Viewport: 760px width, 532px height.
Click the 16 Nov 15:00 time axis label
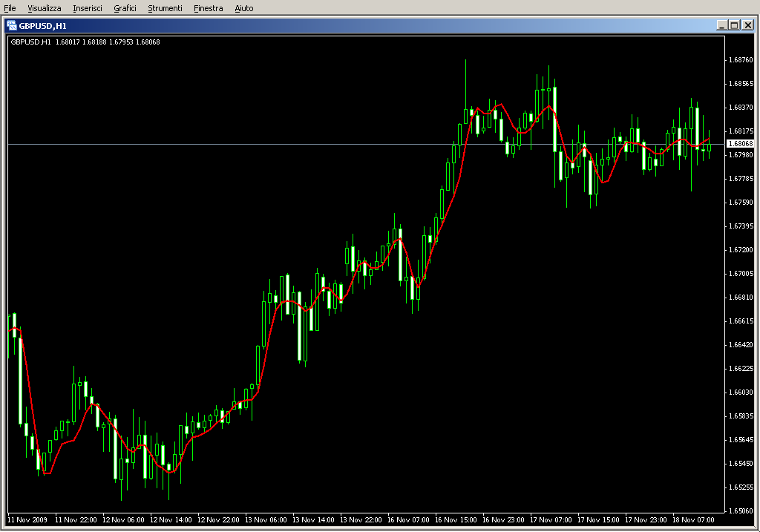pos(456,520)
